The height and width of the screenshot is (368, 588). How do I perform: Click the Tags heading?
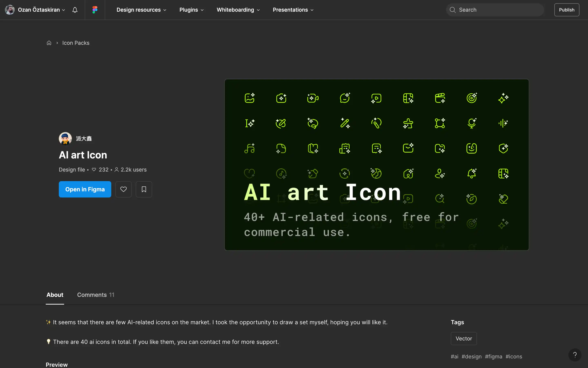(457, 322)
